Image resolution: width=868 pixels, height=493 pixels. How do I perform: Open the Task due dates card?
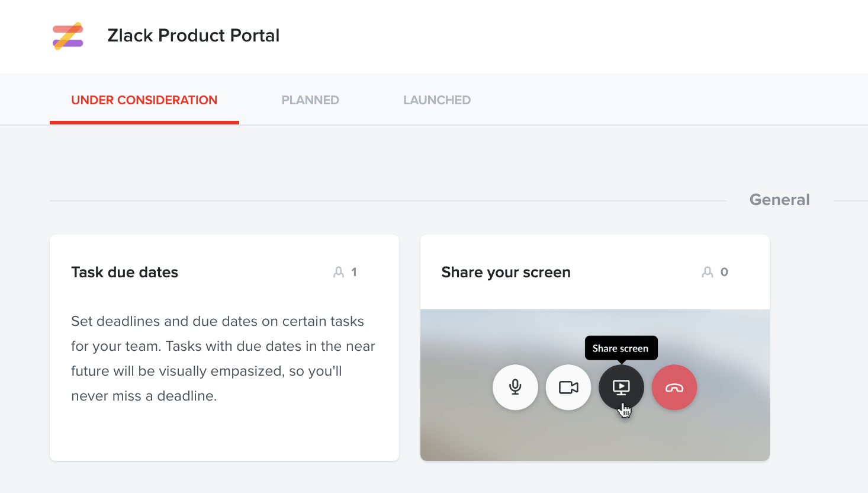(x=124, y=272)
